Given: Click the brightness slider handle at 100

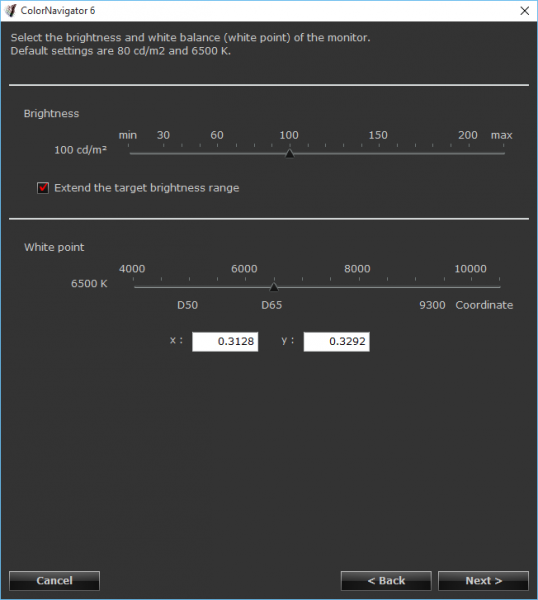Looking at the screenshot, I should (290, 153).
